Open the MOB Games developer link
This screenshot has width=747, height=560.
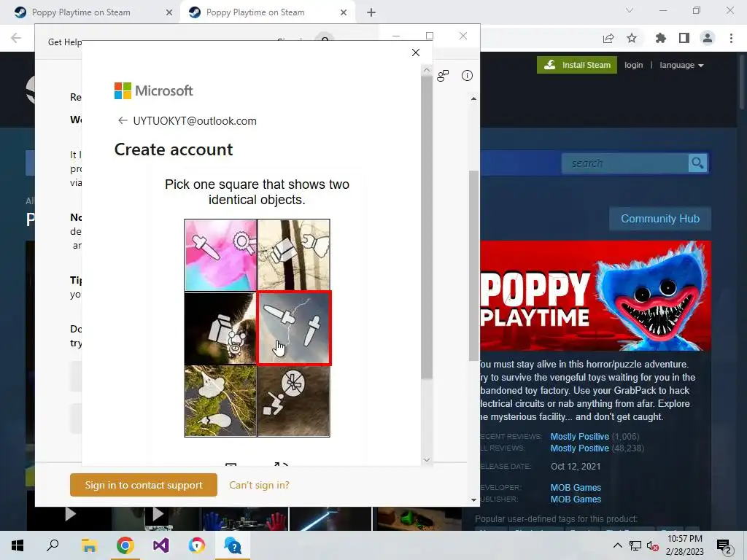576,488
